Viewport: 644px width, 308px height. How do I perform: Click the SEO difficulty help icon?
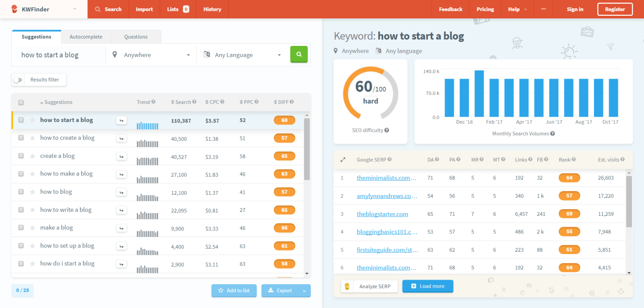387,130
